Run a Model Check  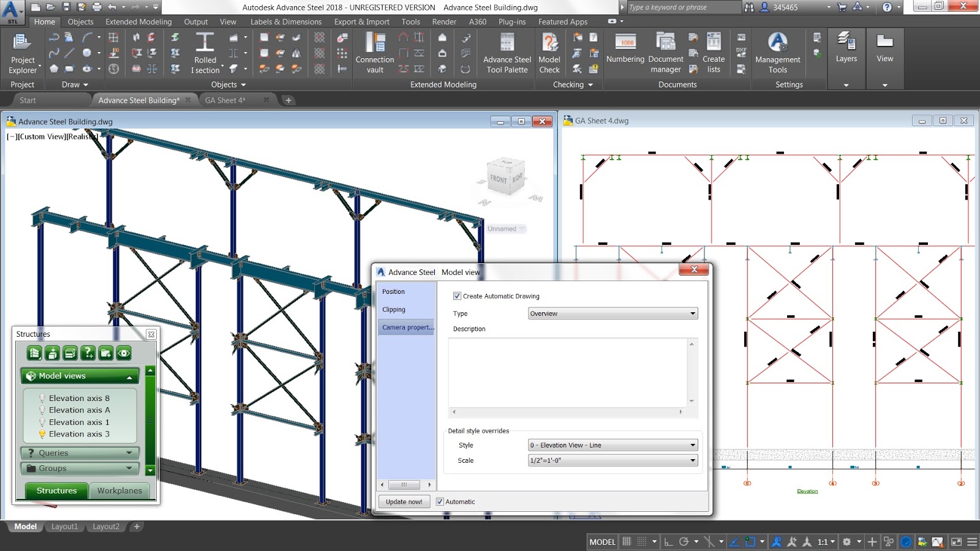tap(549, 52)
